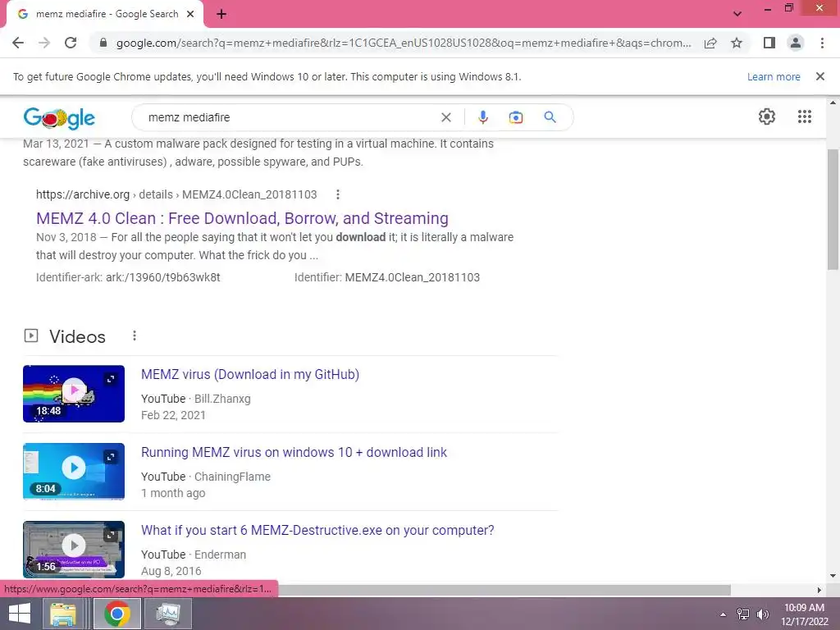Viewport: 840px width, 630px height.
Task: Open File Explorer from taskbar
Action: coord(63,614)
